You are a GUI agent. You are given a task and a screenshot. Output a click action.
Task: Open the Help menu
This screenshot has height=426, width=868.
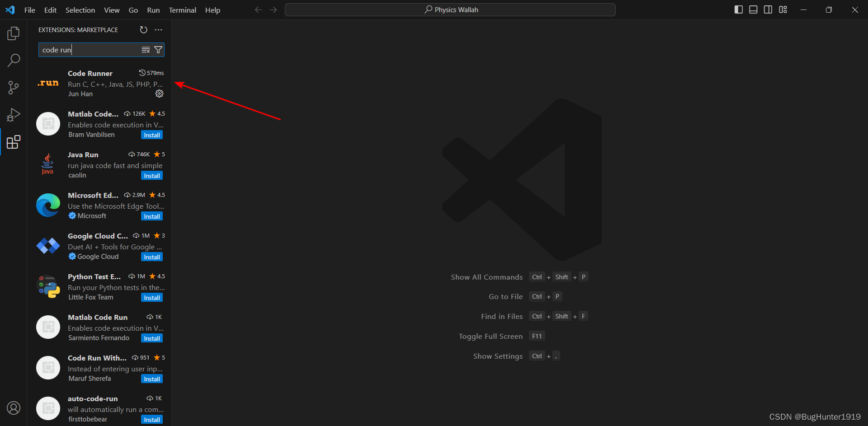coord(212,10)
